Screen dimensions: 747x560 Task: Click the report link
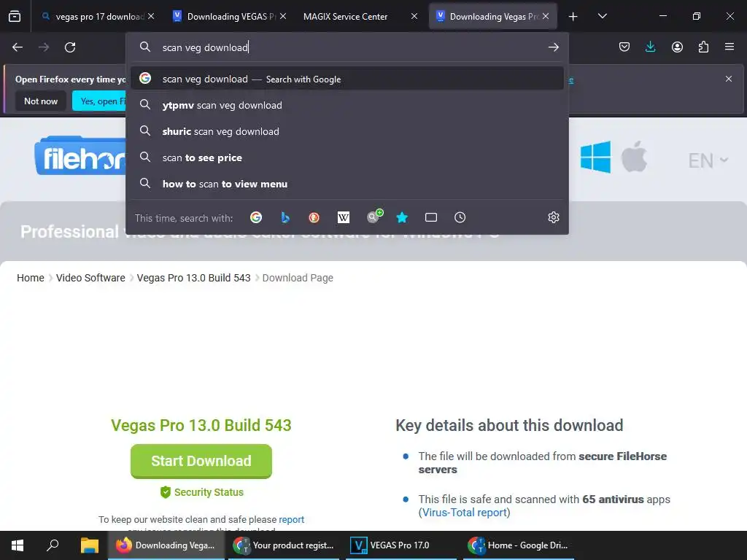[x=291, y=519]
